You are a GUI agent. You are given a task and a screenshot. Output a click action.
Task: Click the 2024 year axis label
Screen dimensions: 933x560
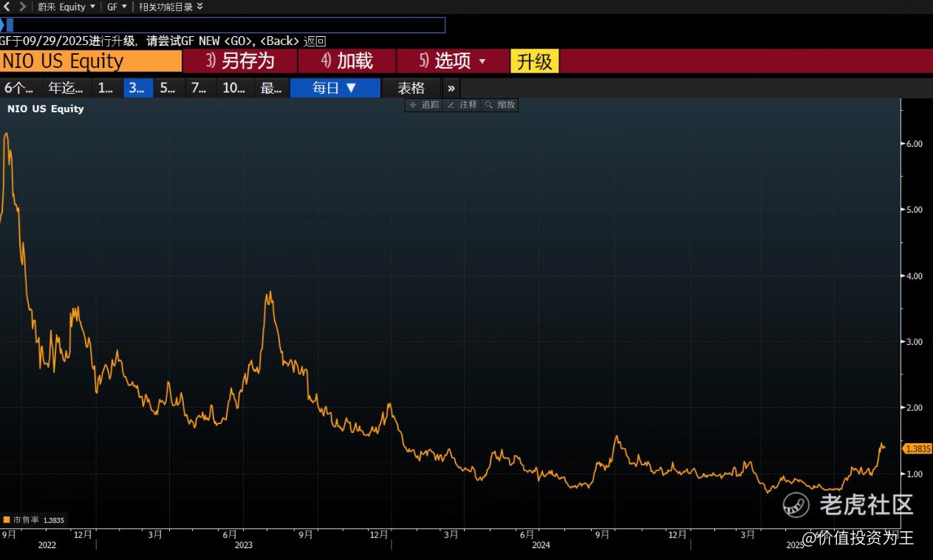click(x=541, y=545)
